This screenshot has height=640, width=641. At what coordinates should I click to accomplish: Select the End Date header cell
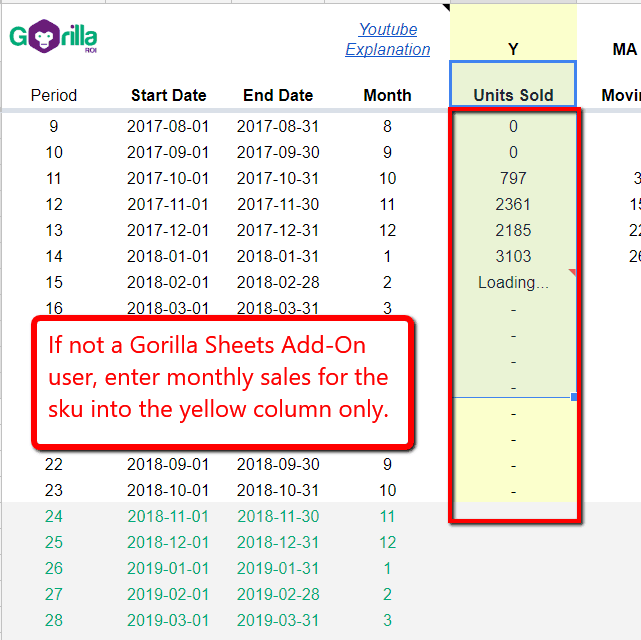(x=278, y=96)
